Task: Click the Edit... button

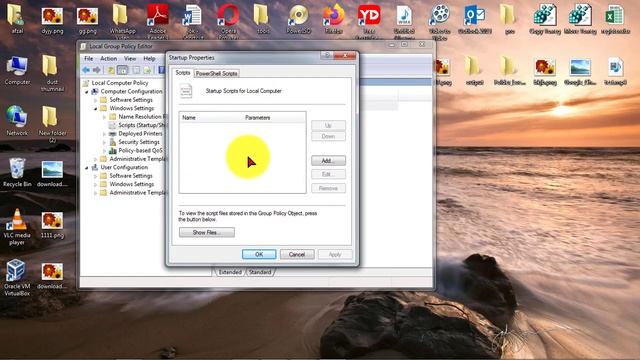Action: click(328, 175)
